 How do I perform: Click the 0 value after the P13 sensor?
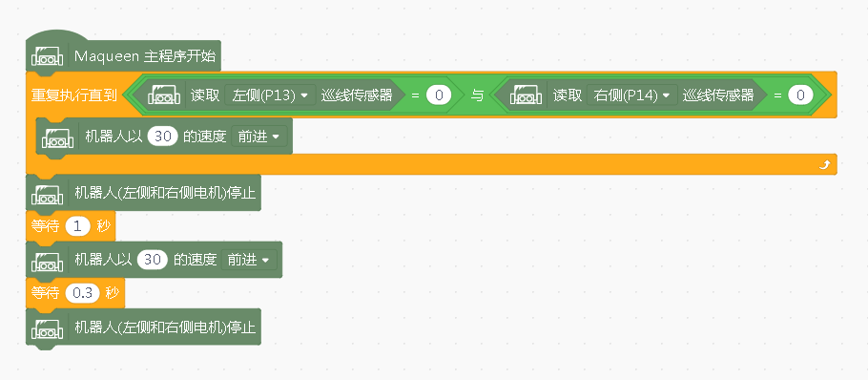[x=439, y=95]
